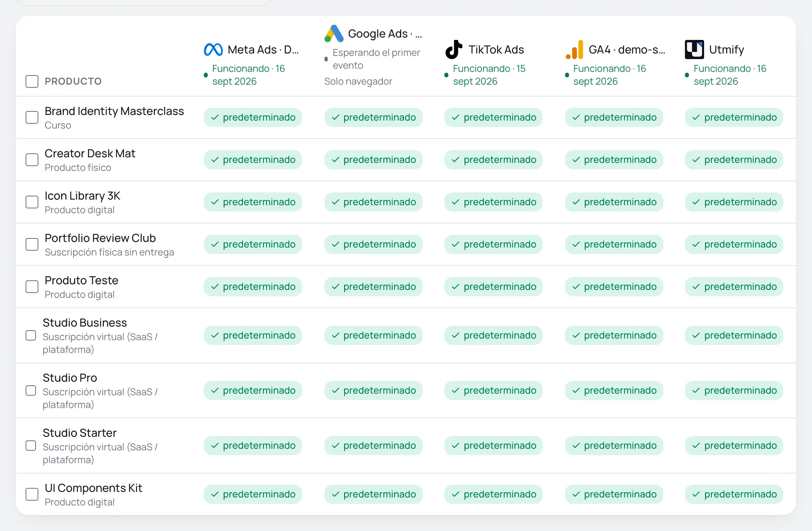Click Utmify predeterminado for Creator Desk Mat

pos(734,160)
